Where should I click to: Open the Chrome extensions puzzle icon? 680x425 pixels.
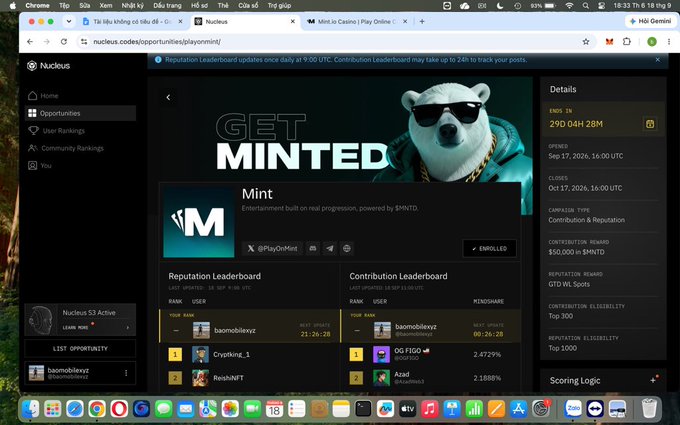click(627, 42)
